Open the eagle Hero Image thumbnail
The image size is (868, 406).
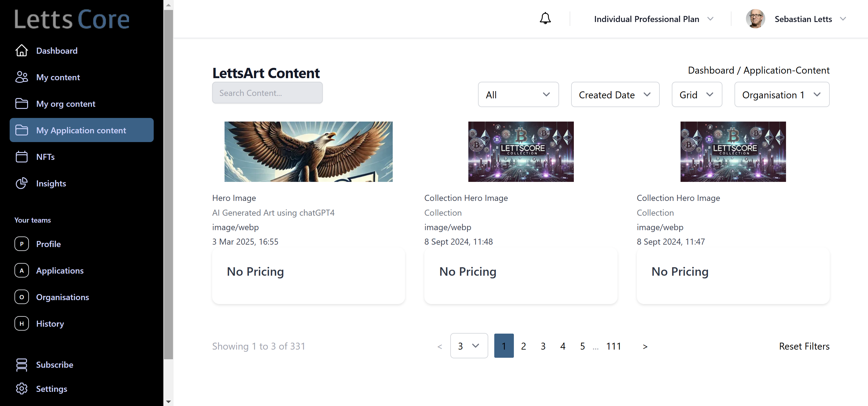(x=308, y=152)
